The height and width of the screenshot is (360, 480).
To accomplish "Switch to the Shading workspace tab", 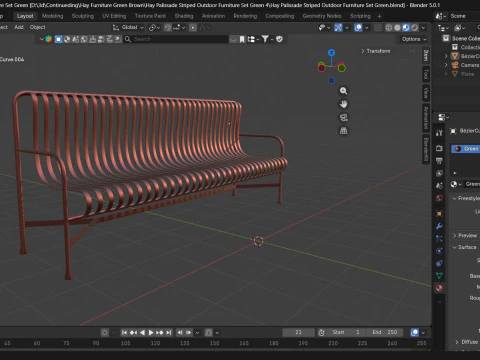I will click(x=184, y=16).
